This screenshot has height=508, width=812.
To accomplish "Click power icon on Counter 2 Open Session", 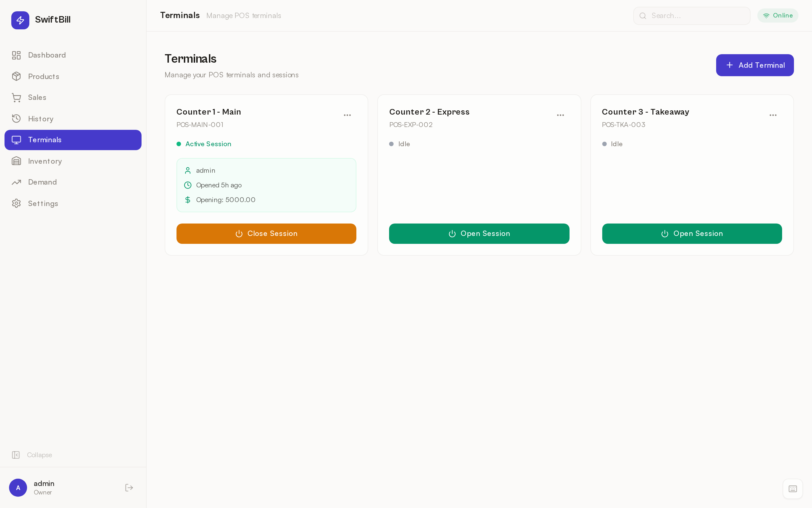I will [x=452, y=233].
